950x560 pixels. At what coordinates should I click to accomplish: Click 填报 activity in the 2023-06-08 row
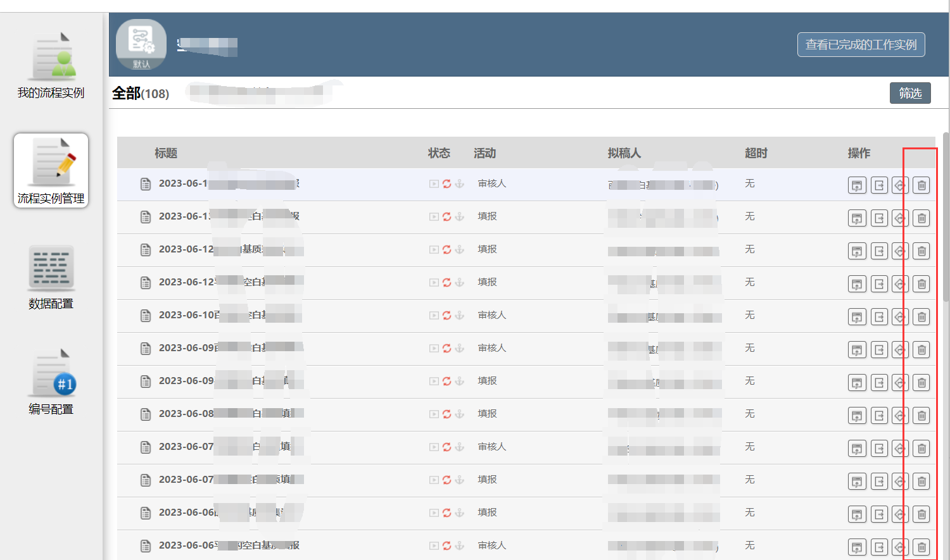pos(487,414)
